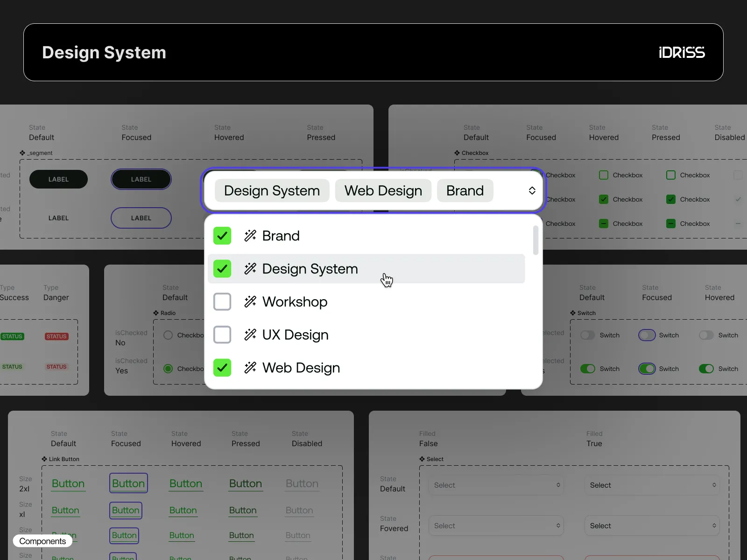Click the component icon next to Switch frame label
The height and width of the screenshot is (560, 747).
[573, 313]
